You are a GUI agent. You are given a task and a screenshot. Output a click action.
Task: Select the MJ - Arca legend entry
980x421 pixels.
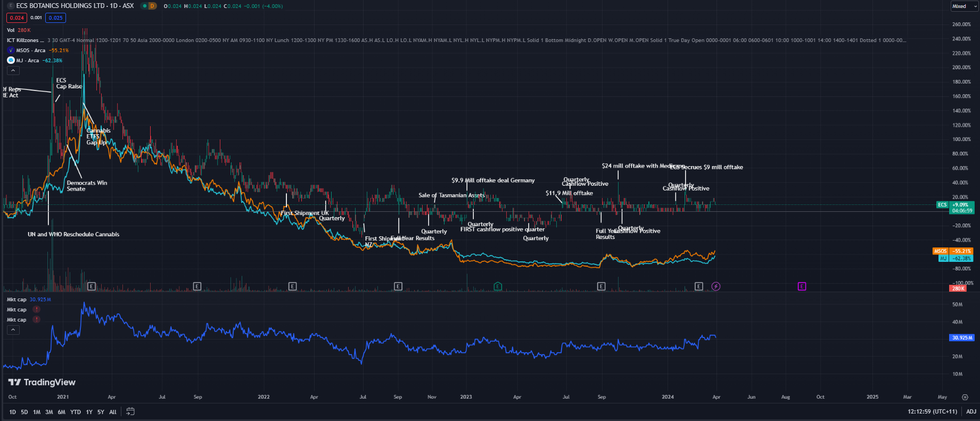(35, 60)
